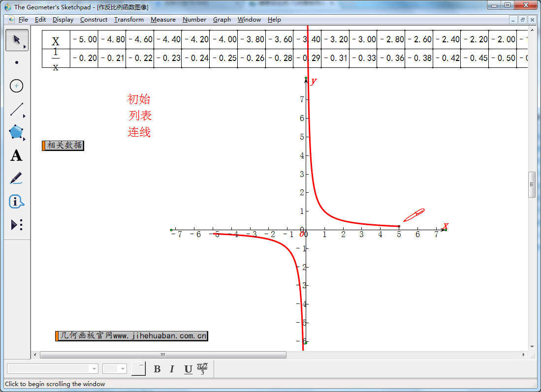This screenshot has height=392, width=541.
Task: Click the document icon in menu bar
Action: pos(11,19)
